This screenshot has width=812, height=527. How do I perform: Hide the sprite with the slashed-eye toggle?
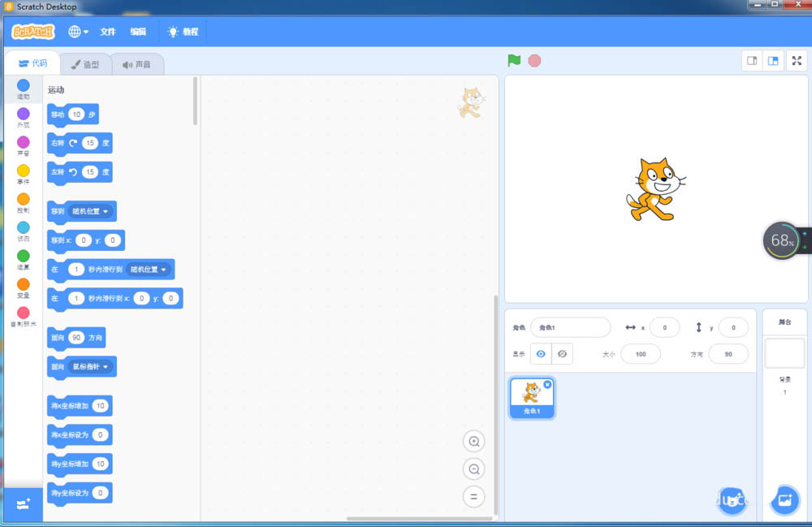point(562,353)
